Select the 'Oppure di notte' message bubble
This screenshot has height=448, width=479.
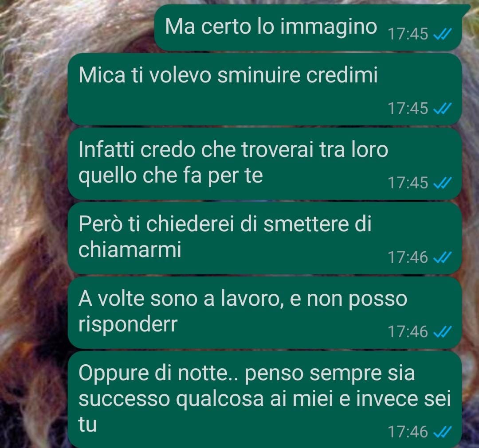pos(264,399)
